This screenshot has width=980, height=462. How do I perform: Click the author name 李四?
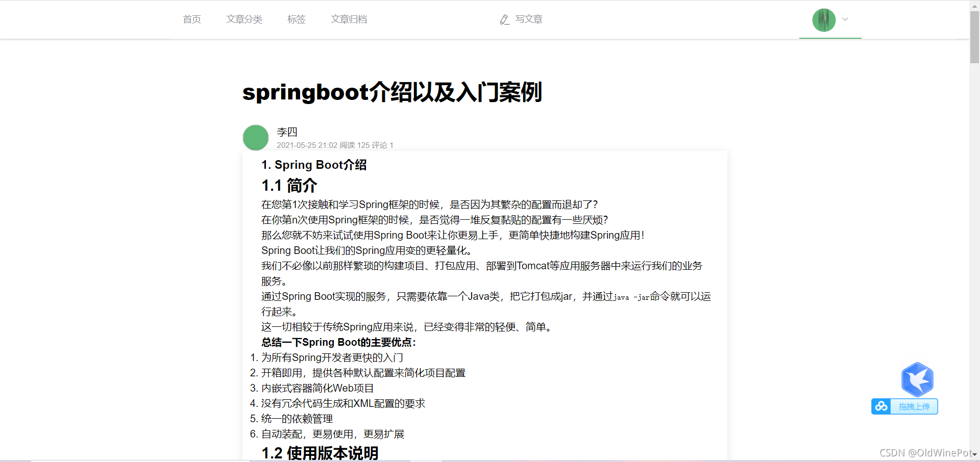coord(287,132)
